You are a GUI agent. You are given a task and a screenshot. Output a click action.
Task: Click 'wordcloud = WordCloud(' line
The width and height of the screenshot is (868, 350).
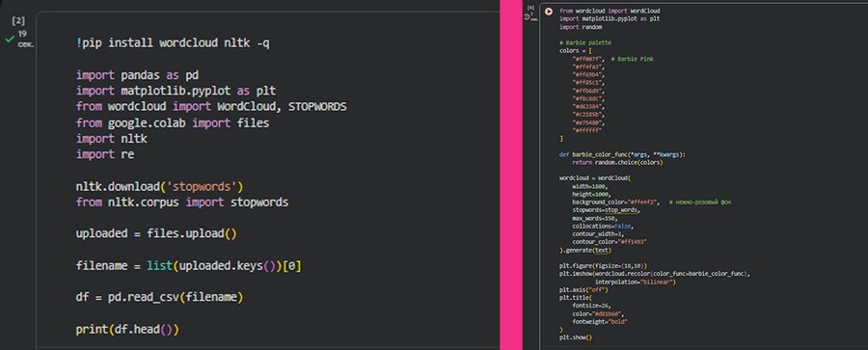coord(595,178)
